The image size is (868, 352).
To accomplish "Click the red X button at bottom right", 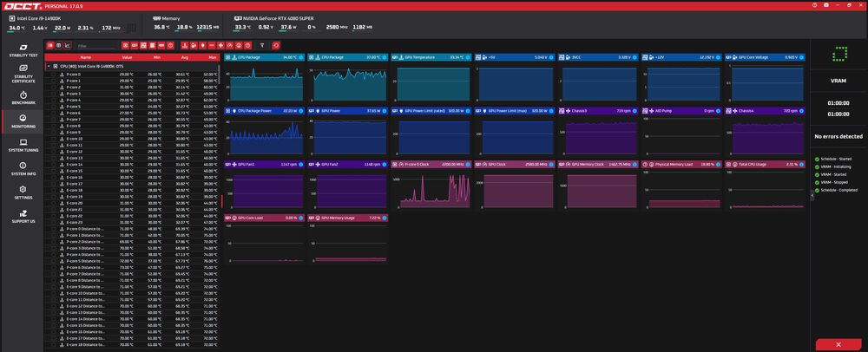I will click(838, 345).
